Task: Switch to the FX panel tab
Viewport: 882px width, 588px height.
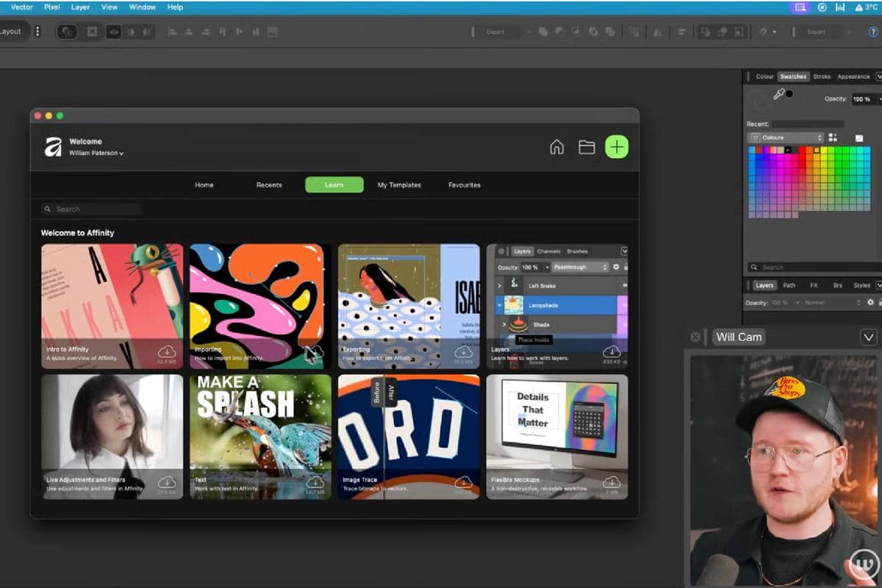Action: tap(814, 285)
